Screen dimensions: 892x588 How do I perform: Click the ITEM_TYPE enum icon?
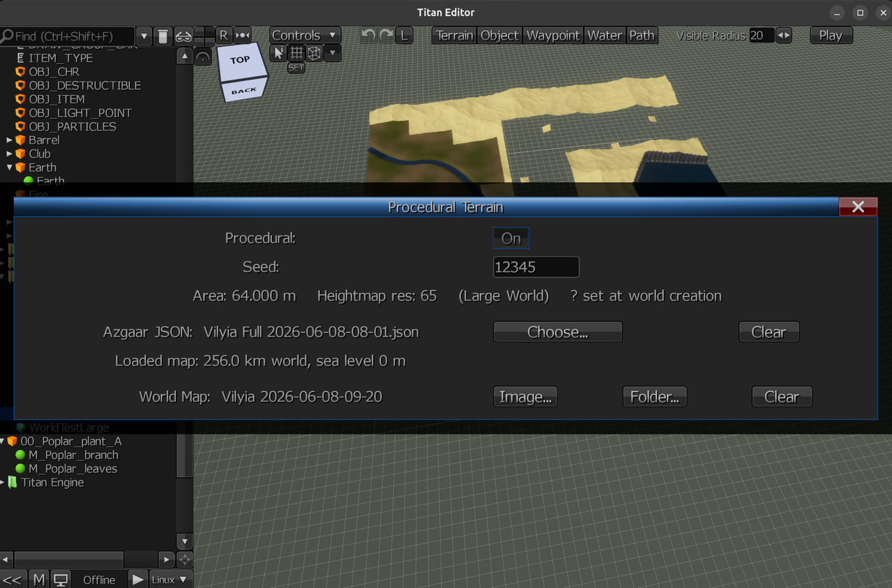point(20,58)
